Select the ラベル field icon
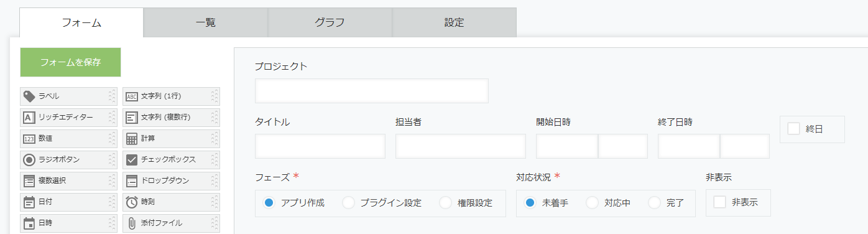Screen dimensions: 868x234 coord(29,96)
